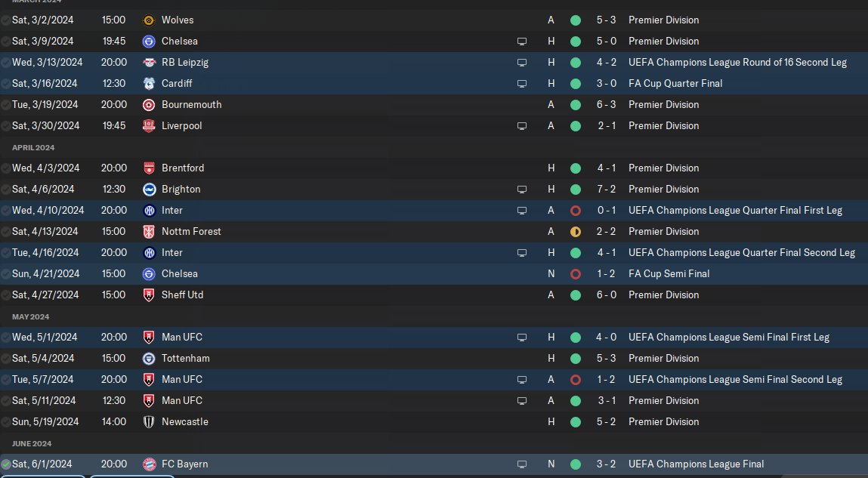Click the Brighton club badge

[x=149, y=190]
